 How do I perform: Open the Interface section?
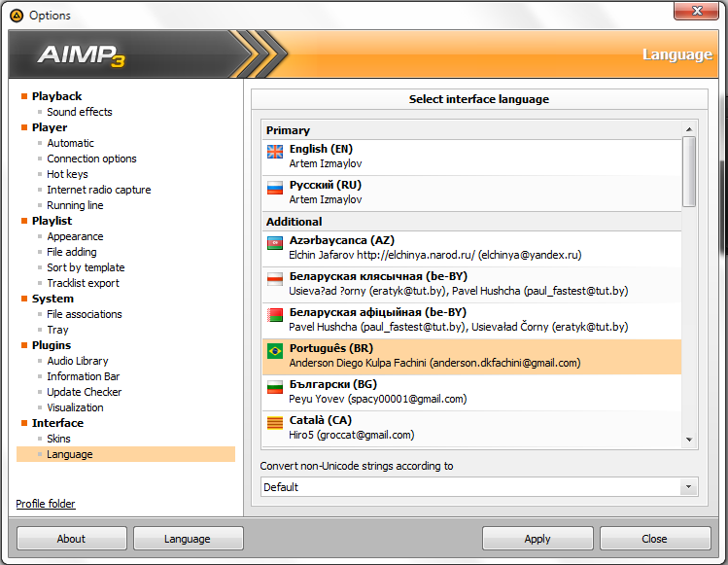(x=57, y=423)
